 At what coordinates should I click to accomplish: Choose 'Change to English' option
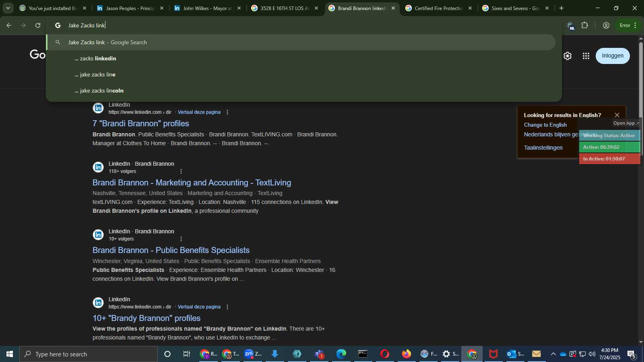pos(545,125)
